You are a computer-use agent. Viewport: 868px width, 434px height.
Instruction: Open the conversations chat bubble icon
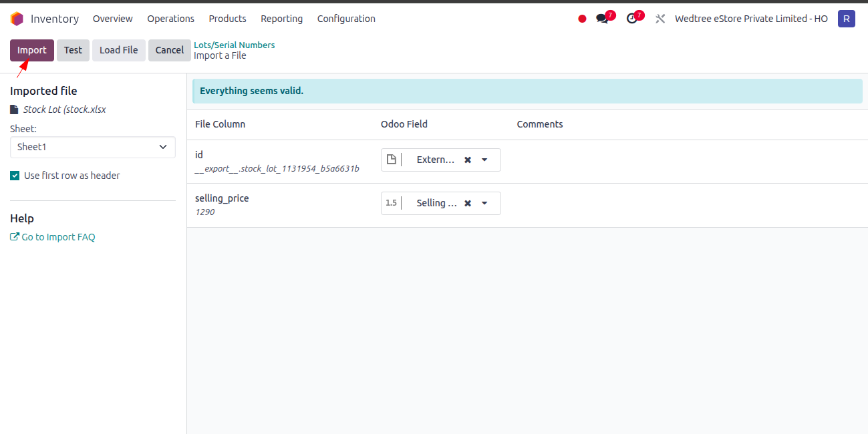tap(602, 19)
